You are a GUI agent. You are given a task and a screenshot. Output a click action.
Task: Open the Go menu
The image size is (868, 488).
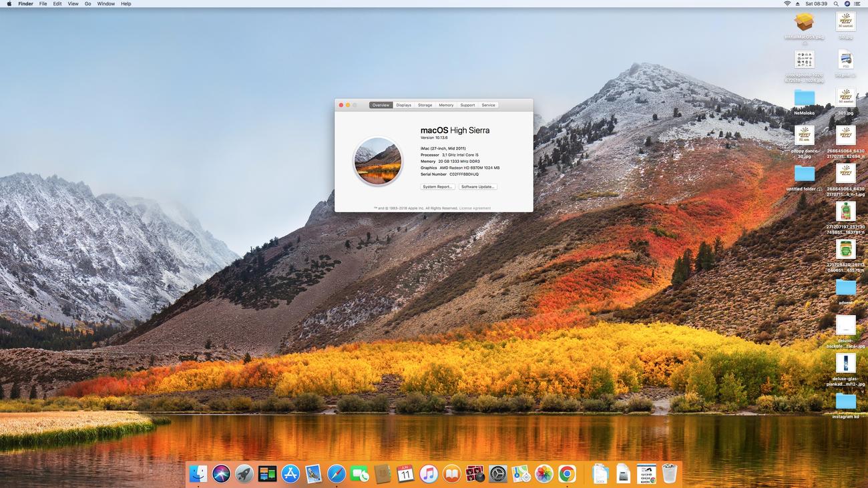87,4
